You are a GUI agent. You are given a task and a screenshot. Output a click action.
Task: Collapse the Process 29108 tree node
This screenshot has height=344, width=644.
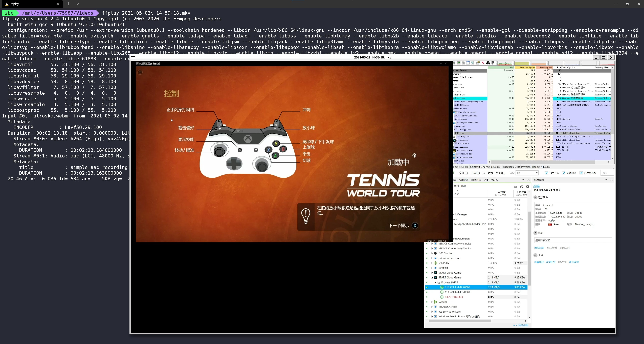[435, 282]
